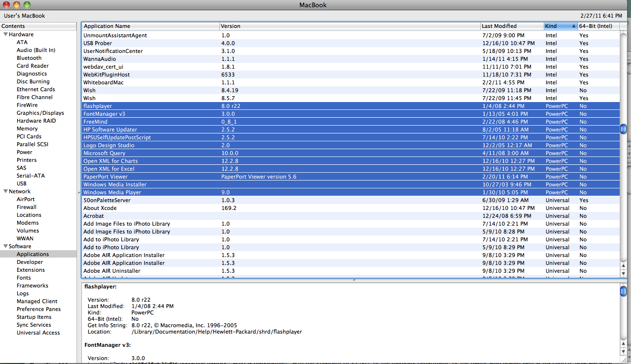This screenshot has width=631, height=364.
Task: Select Disc Burning item
Action: pos(33,81)
